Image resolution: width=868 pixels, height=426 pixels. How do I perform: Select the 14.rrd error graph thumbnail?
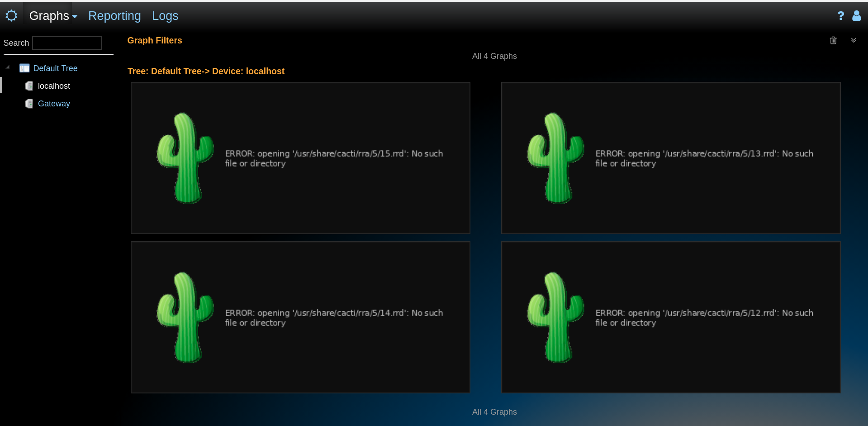click(300, 317)
